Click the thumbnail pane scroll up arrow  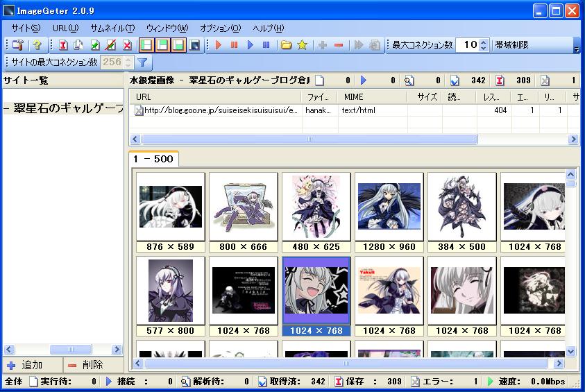(571, 174)
